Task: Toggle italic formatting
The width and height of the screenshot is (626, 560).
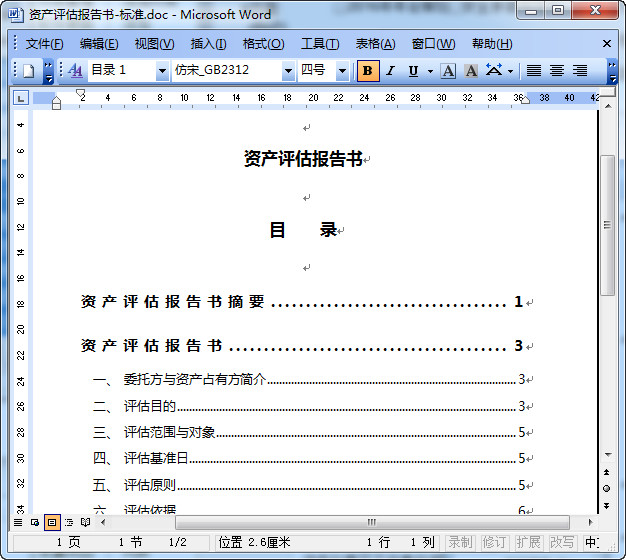Action: (390, 71)
